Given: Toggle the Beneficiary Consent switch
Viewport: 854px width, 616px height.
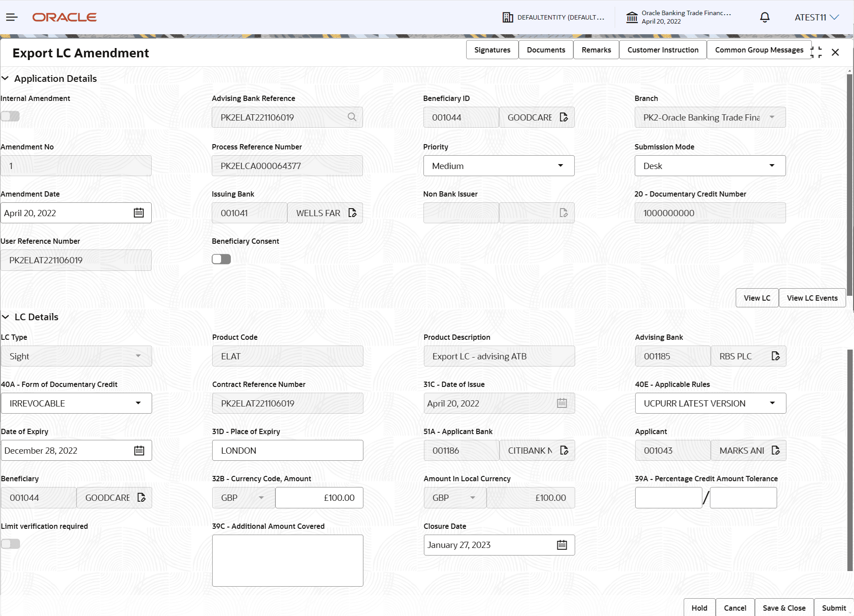Looking at the screenshot, I should coord(221,259).
